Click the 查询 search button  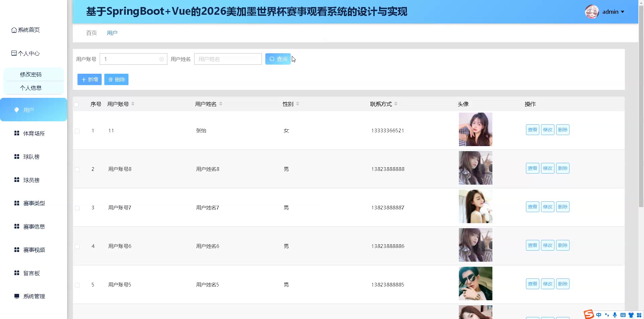(x=278, y=59)
